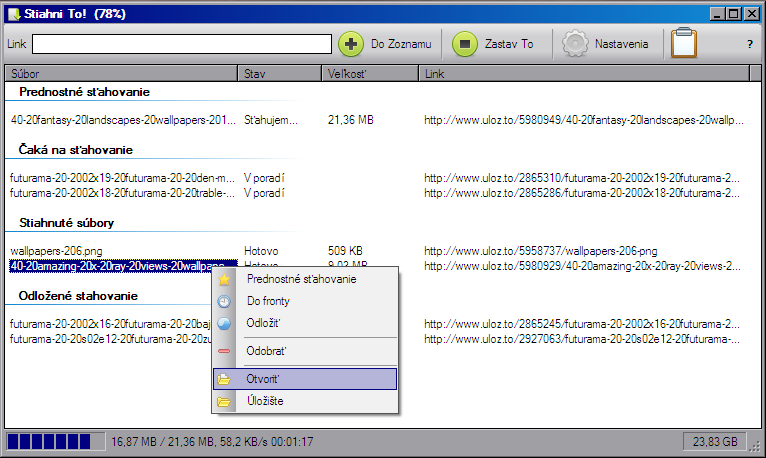Choose Otvoriť in the context menu
Image resolution: width=766 pixels, height=458 pixels.
click(x=305, y=379)
